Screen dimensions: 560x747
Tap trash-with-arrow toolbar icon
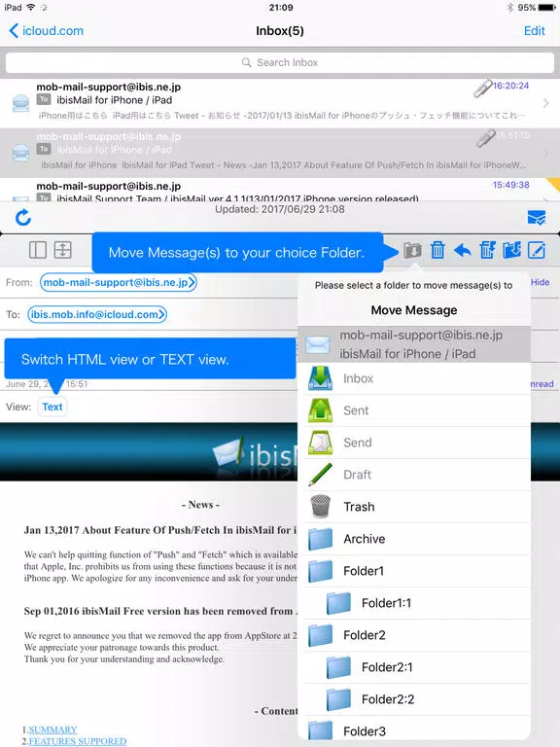click(x=487, y=250)
